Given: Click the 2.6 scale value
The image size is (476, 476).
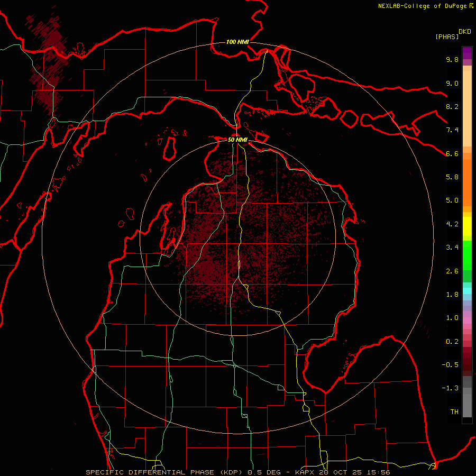Looking at the screenshot, I should coord(452,271).
